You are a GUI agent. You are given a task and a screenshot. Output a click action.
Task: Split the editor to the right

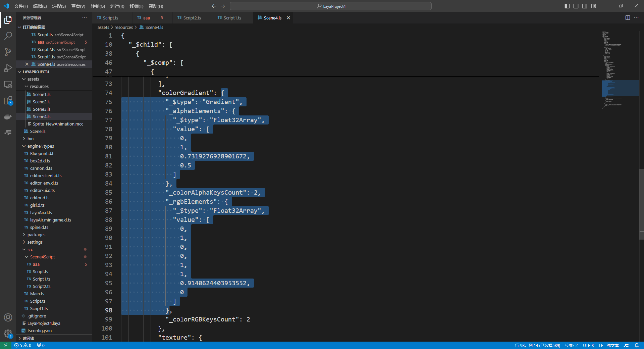coord(628,18)
